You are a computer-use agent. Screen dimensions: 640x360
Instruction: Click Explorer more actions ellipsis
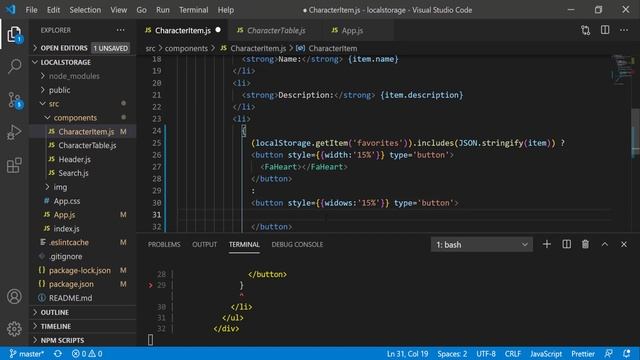pos(120,30)
